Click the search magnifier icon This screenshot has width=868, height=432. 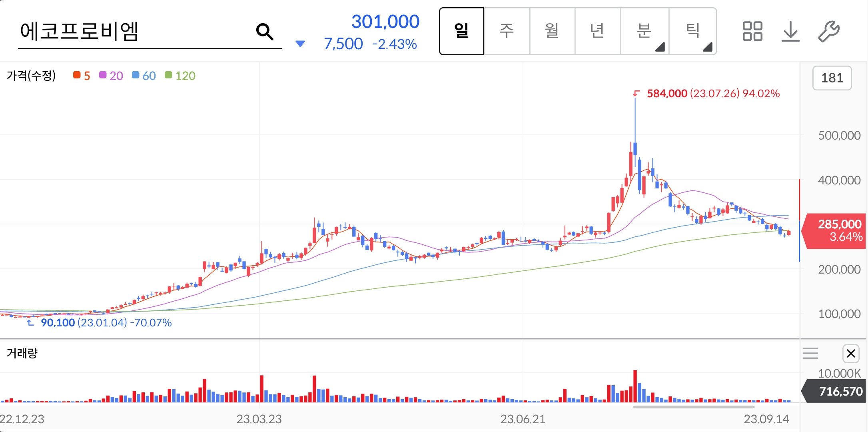(264, 31)
